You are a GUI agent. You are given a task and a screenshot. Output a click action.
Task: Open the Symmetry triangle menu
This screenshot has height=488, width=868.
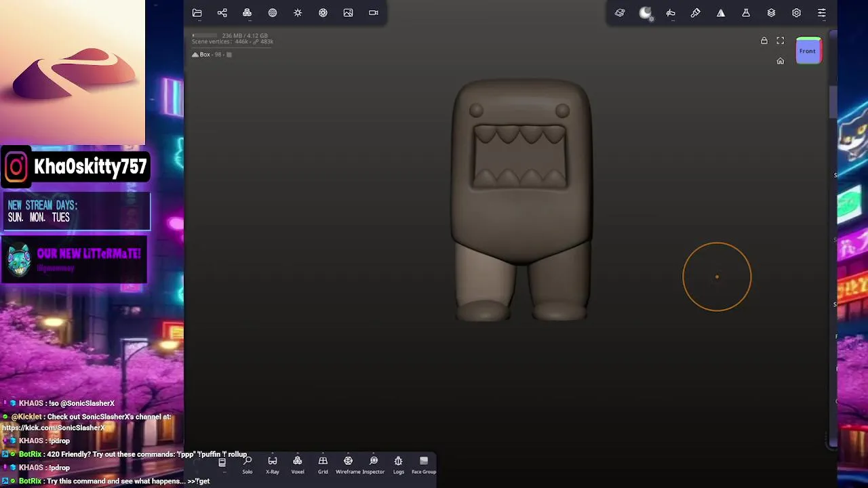(721, 13)
